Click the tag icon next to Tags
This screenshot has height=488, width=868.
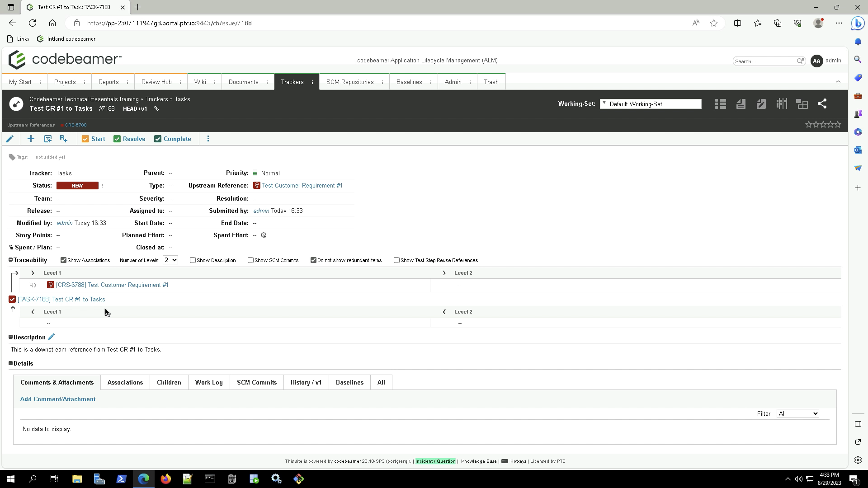coord(12,157)
